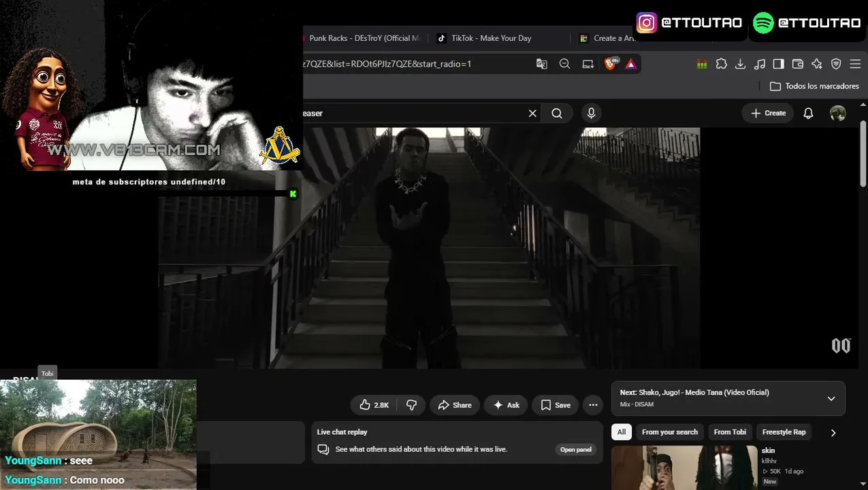Open Brave Shields lion icon
This screenshot has height=490, width=868.
coord(611,64)
